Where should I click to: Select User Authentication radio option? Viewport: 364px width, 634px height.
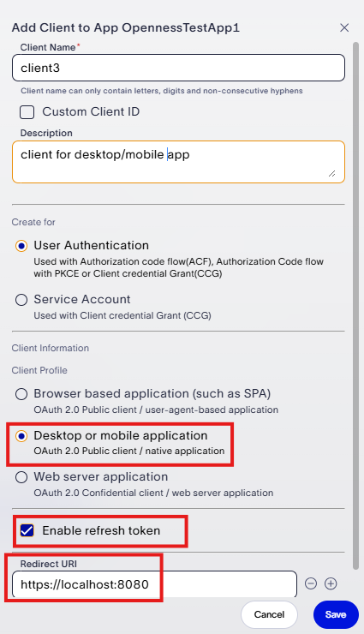pos(21,246)
